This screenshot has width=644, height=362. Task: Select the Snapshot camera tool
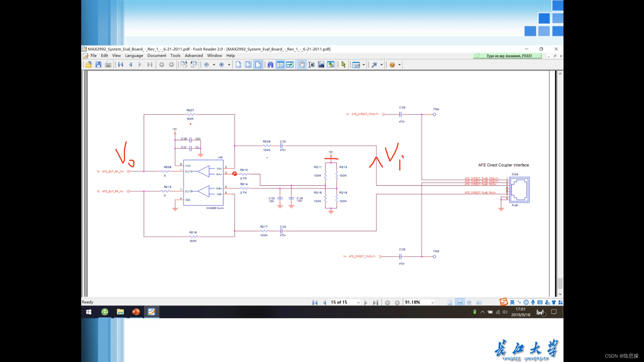(321, 65)
